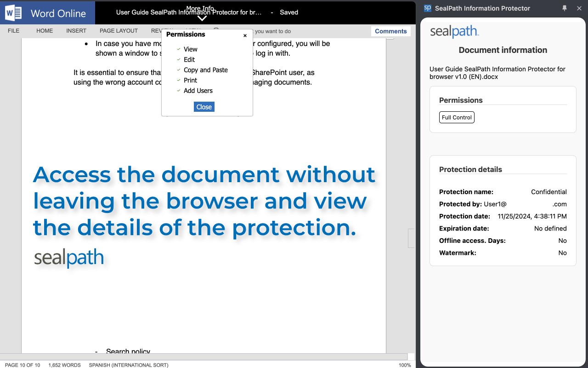This screenshot has height=368, width=588.
Task: Click the protection date 11/25/2024, 4:38:11 PM
Action: point(532,216)
